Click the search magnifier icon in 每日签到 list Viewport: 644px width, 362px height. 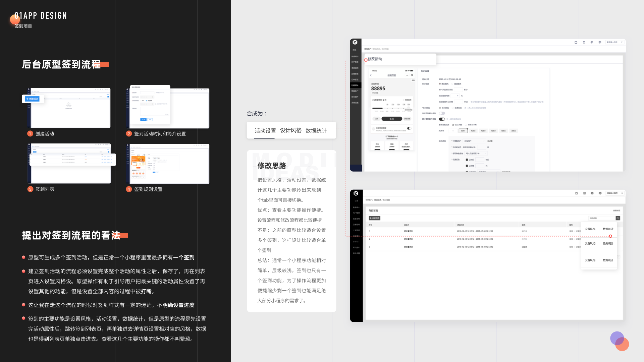(x=618, y=218)
